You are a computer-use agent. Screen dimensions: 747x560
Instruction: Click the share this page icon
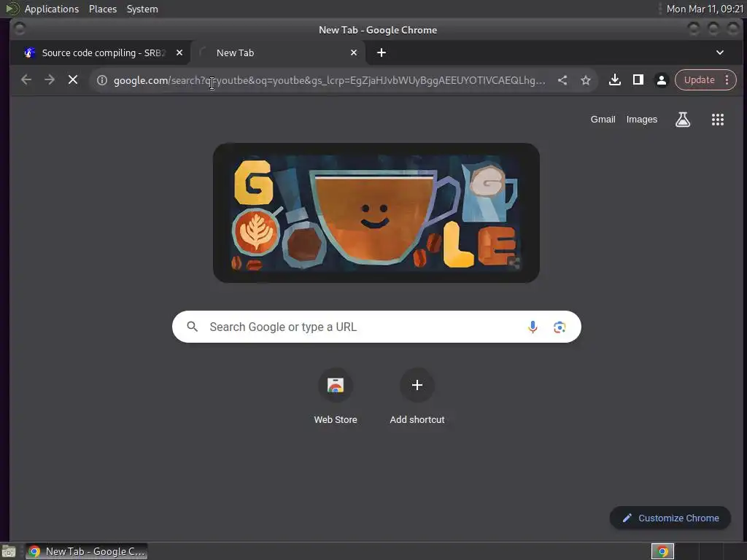pyautogui.click(x=562, y=80)
